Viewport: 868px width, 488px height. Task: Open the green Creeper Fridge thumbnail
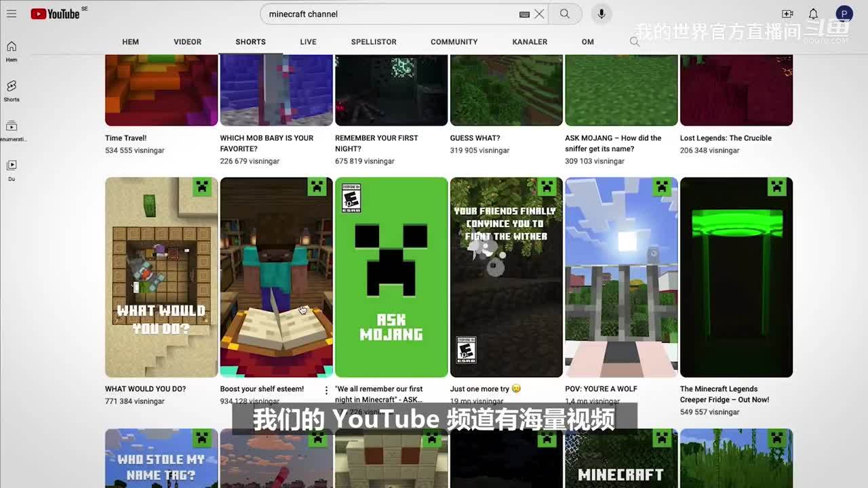click(736, 277)
